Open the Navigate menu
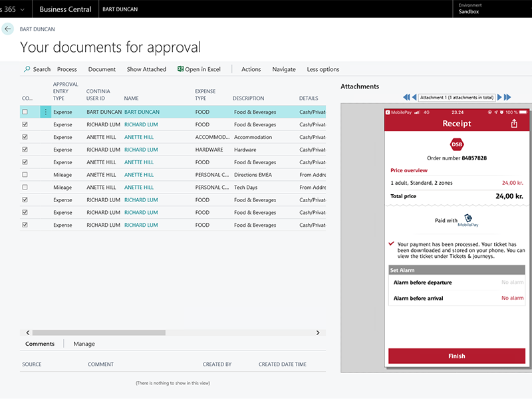 (284, 69)
